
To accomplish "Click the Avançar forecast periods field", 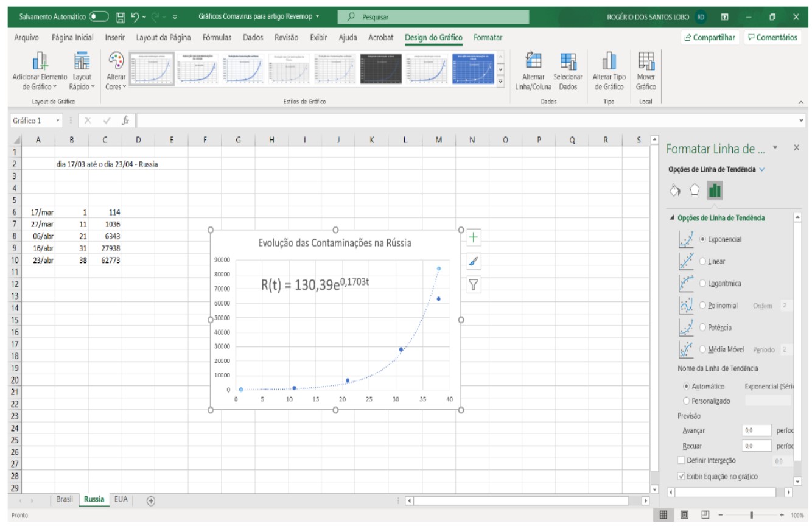I will coord(757,430).
